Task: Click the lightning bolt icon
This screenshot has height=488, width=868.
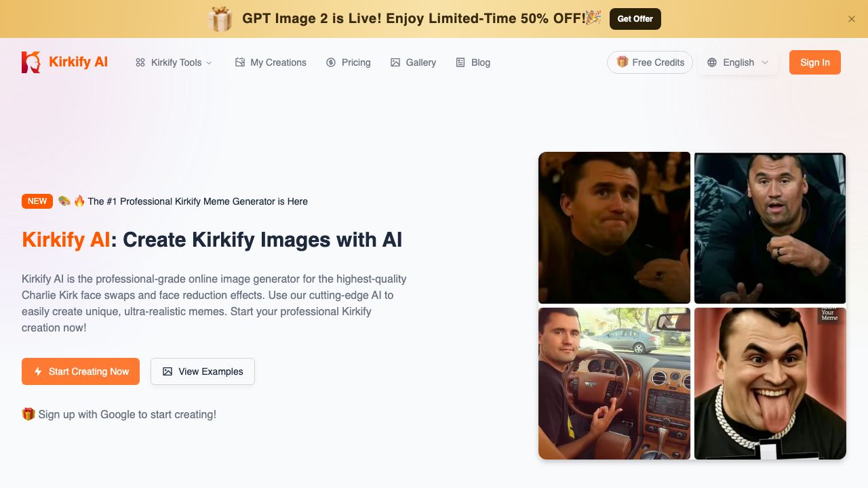Action: point(38,371)
